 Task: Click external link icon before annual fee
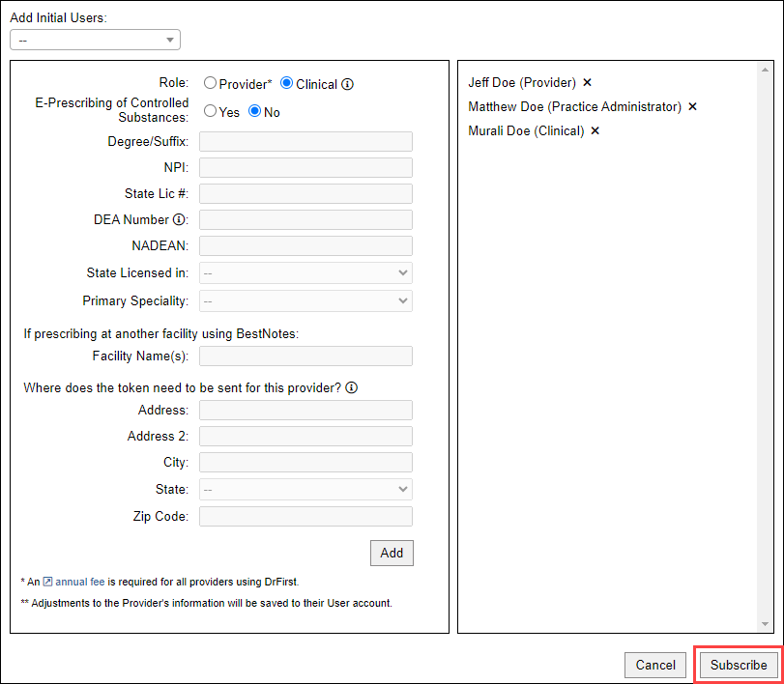click(x=47, y=582)
